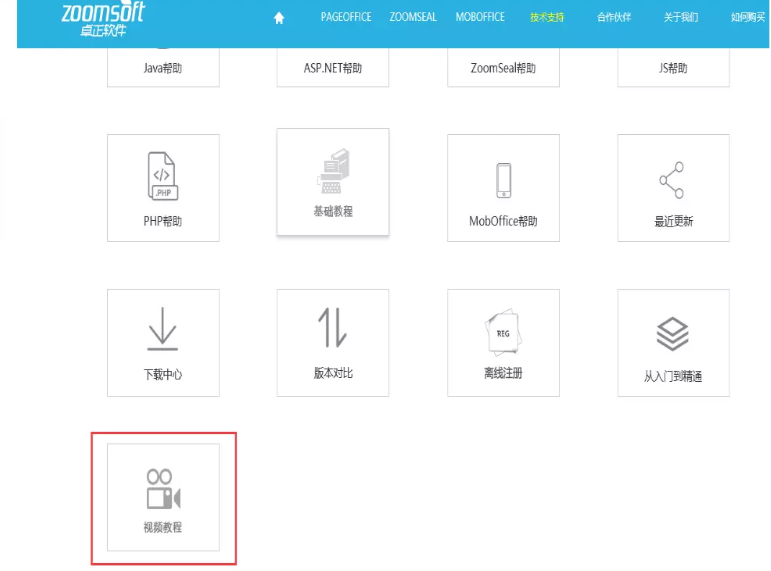
Task: Click the typewriter icon for 基础教程
Action: click(x=333, y=171)
